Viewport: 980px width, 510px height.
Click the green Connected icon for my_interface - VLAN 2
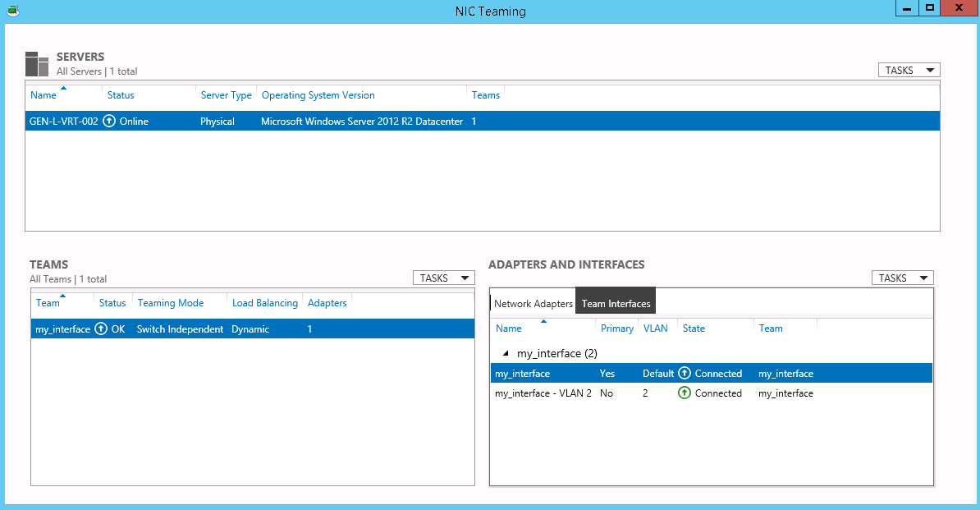coord(684,393)
